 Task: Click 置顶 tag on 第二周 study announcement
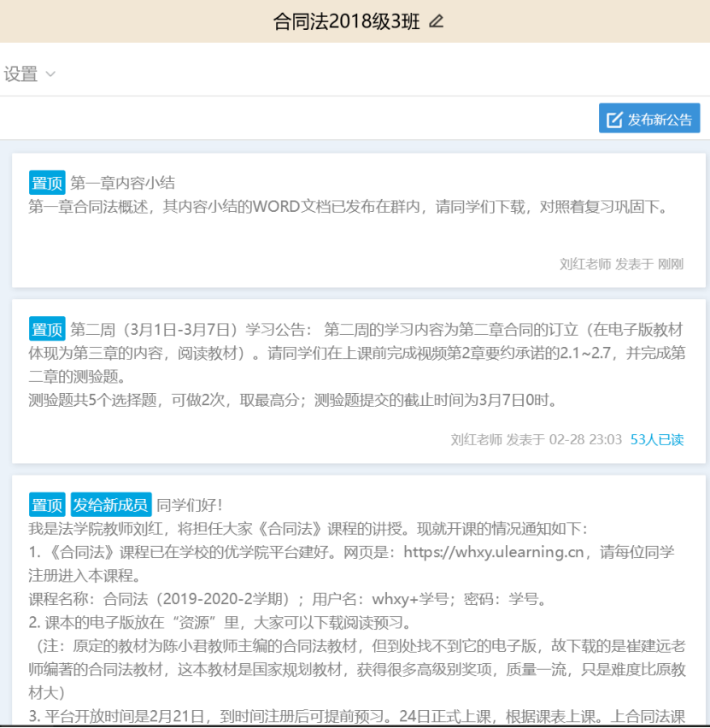47,329
